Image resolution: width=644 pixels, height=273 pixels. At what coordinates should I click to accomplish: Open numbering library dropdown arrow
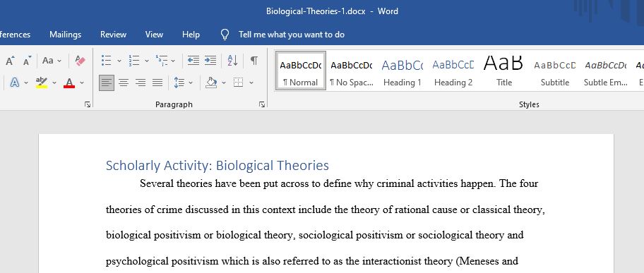(147, 61)
